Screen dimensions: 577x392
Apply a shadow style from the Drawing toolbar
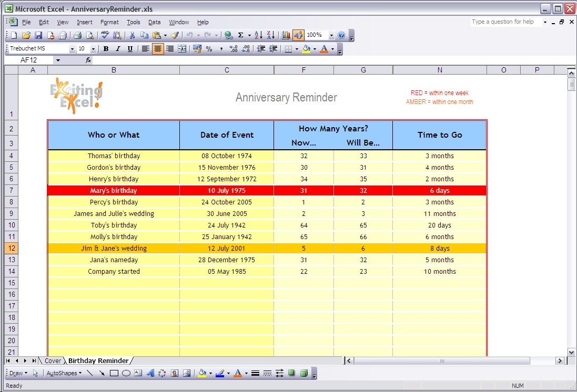(290, 373)
